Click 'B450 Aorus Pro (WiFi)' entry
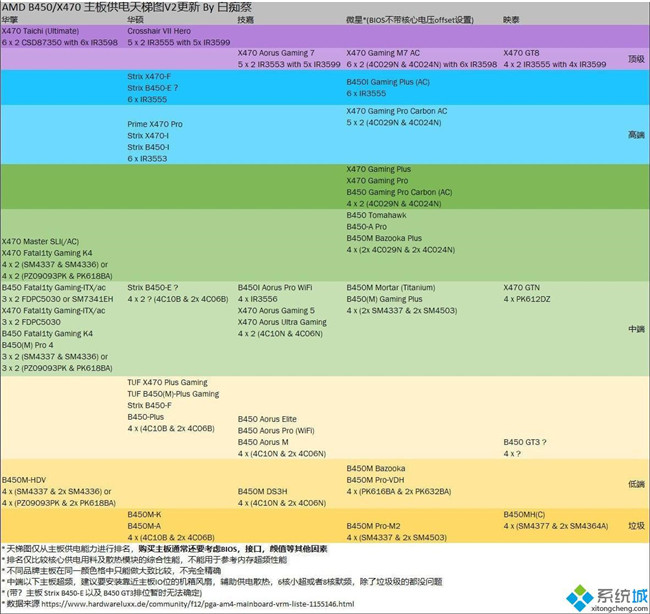The image size is (650, 614). (x=276, y=430)
